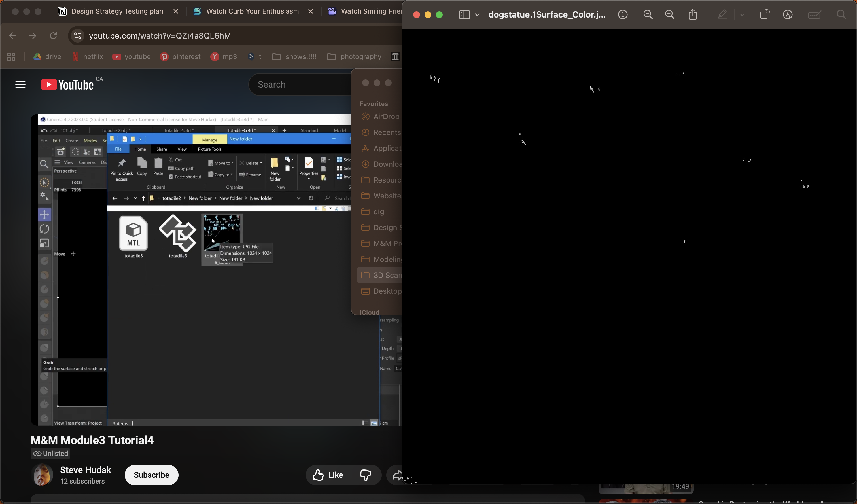This screenshot has width=857, height=504.
Task: Click the dislike thumbs-down icon
Action: (x=366, y=475)
